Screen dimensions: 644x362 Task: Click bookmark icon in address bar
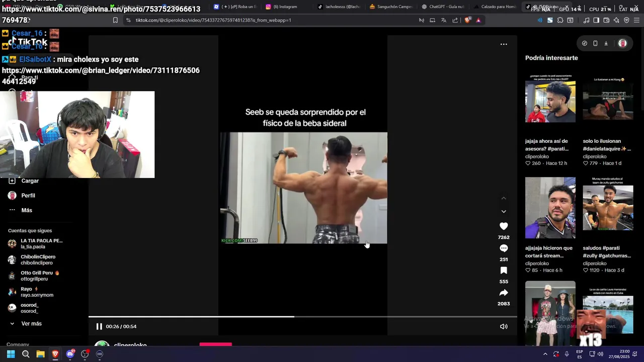point(115,20)
